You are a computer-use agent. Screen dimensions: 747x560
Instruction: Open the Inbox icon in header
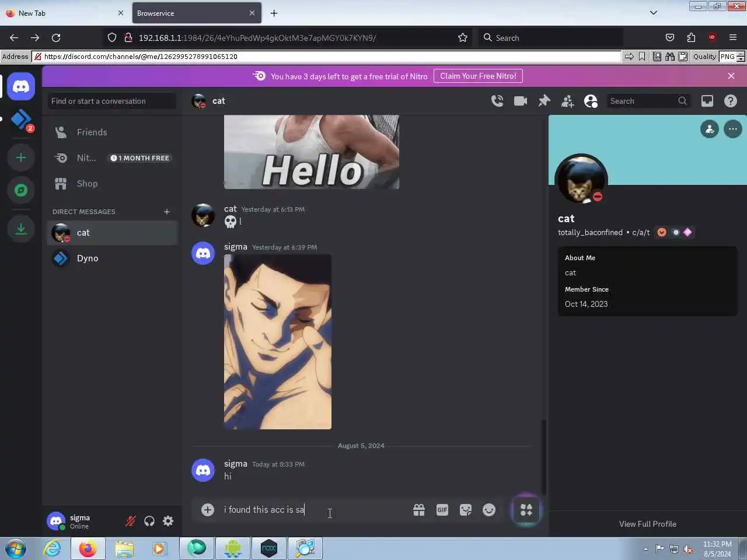coord(707,101)
